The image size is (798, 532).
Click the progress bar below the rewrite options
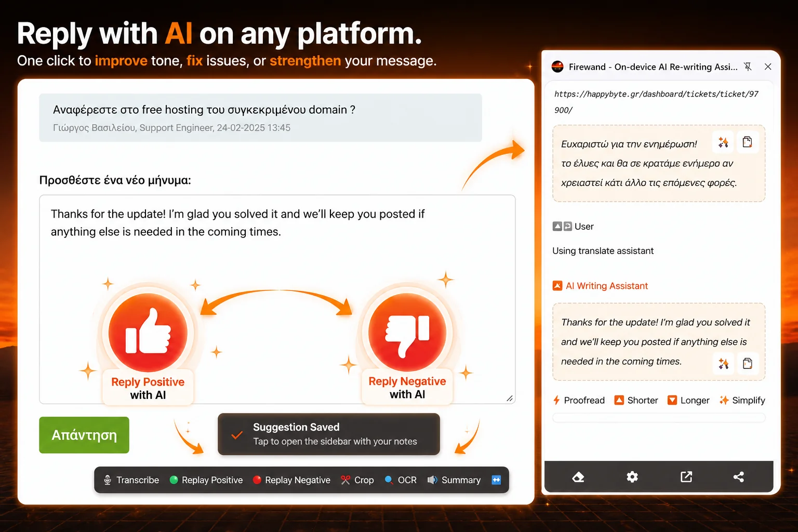658,418
